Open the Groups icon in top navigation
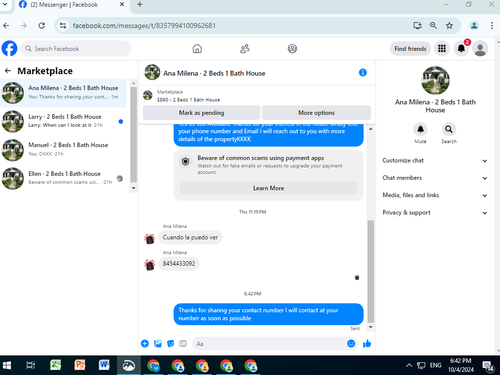Viewport: 500px width, 375px height. [292, 49]
